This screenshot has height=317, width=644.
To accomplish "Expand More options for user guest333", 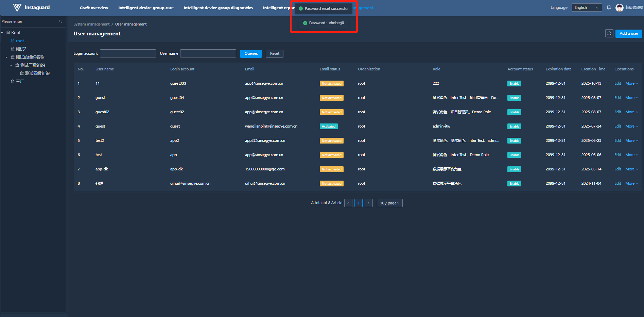I will pyautogui.click(x=631, y=83).
